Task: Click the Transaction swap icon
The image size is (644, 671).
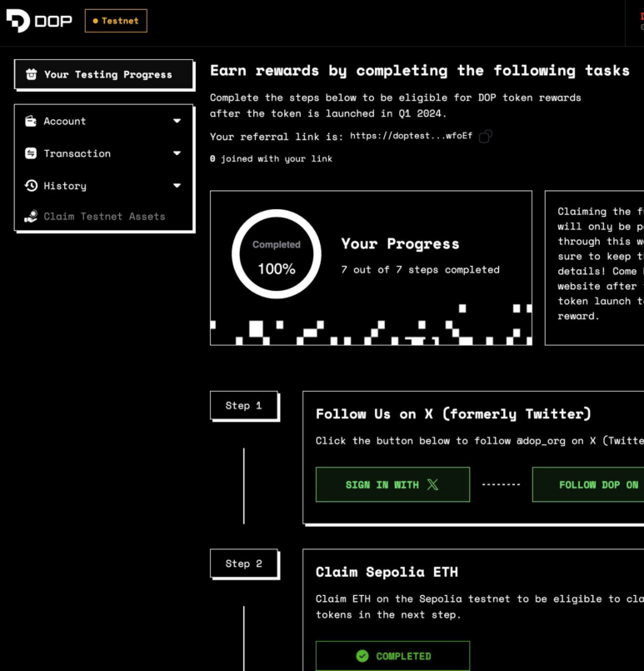Action: click(x=31, y=153)
